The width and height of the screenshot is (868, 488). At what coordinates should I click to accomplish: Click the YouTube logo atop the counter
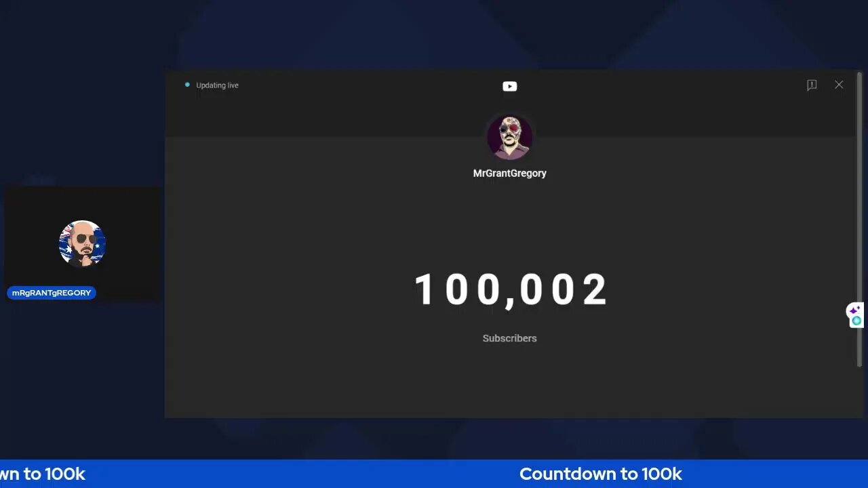(509, 86)
